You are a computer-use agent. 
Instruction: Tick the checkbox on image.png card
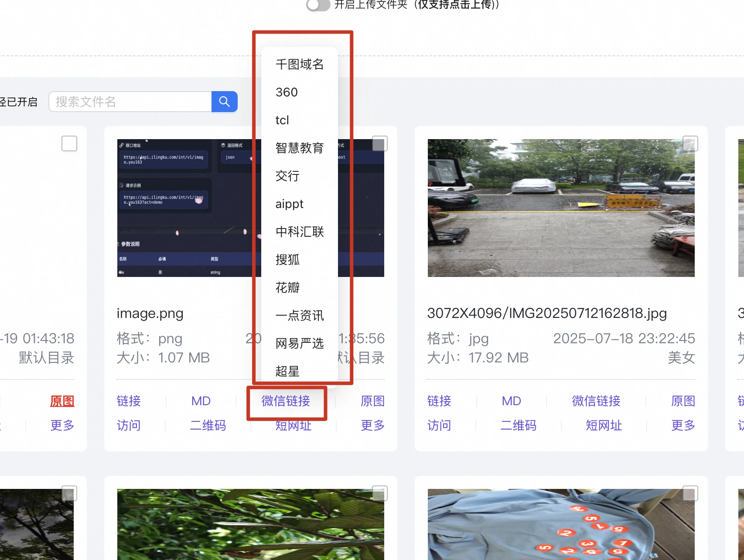pyautogui.click(x=380, y=143)
